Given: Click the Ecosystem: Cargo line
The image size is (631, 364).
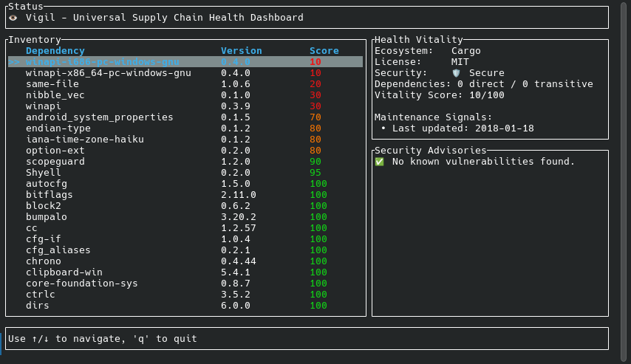Looking at the screenshot, I should (x=427, y=51).
